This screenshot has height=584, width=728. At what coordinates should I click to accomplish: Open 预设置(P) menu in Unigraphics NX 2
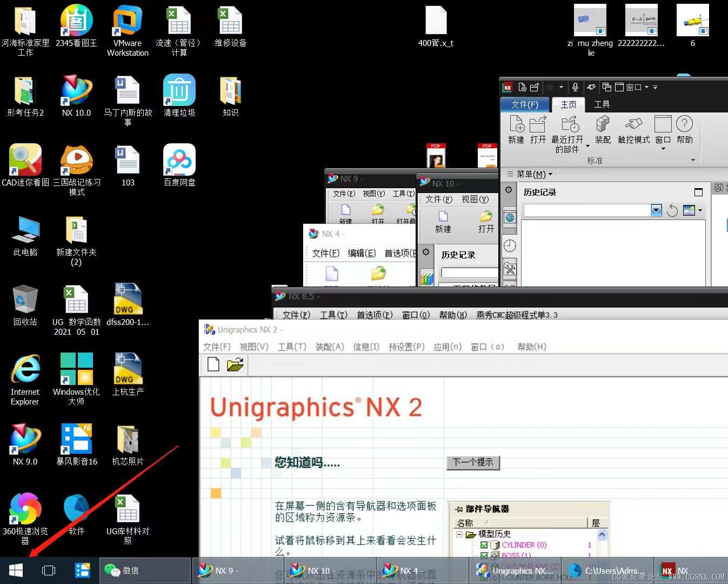[406, 347]
